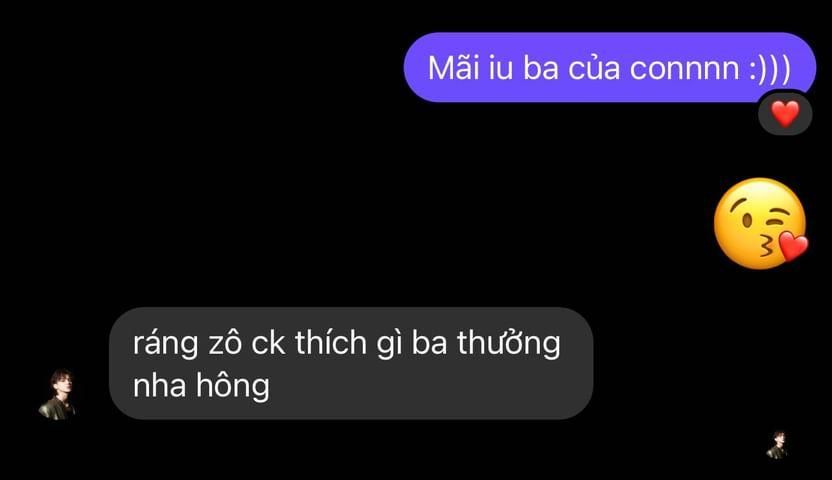Tap the word 'thưởng' in received message
This screenshot has width=832, height=480.
coord(508,344)
